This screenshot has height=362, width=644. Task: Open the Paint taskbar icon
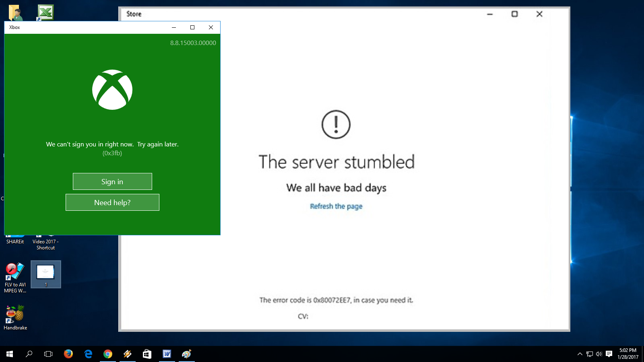click(186, 354)
